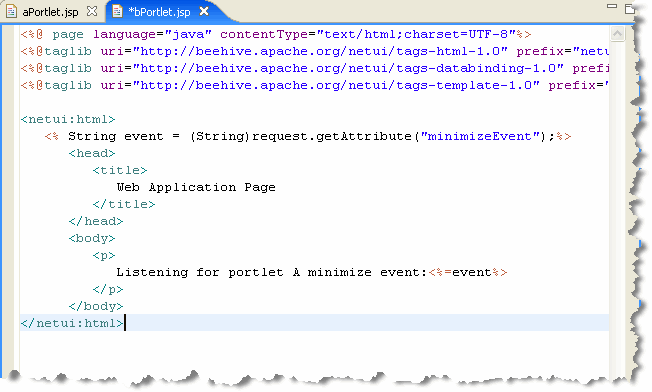Select the *bPortlet.jsp editor tab
Image resolution: width=652 pixels, height=392 pixels.
click(160, 12)
